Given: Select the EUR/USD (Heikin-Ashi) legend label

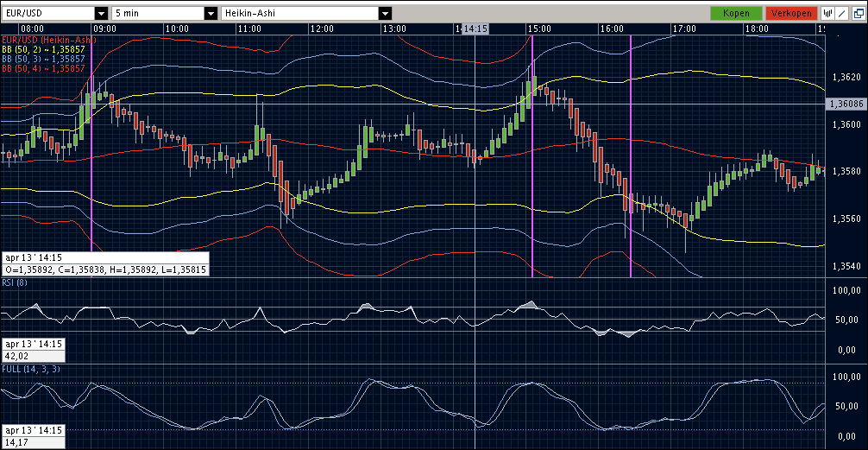Looking at the screenshot, I should click(x=48, y=40).
